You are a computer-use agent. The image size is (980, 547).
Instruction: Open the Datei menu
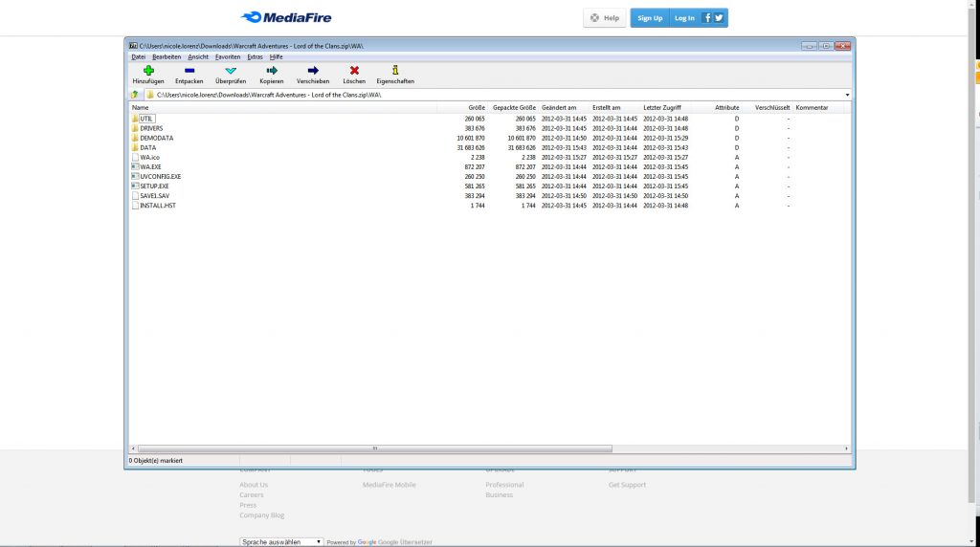pyautogui.click(x=139, y=57)
